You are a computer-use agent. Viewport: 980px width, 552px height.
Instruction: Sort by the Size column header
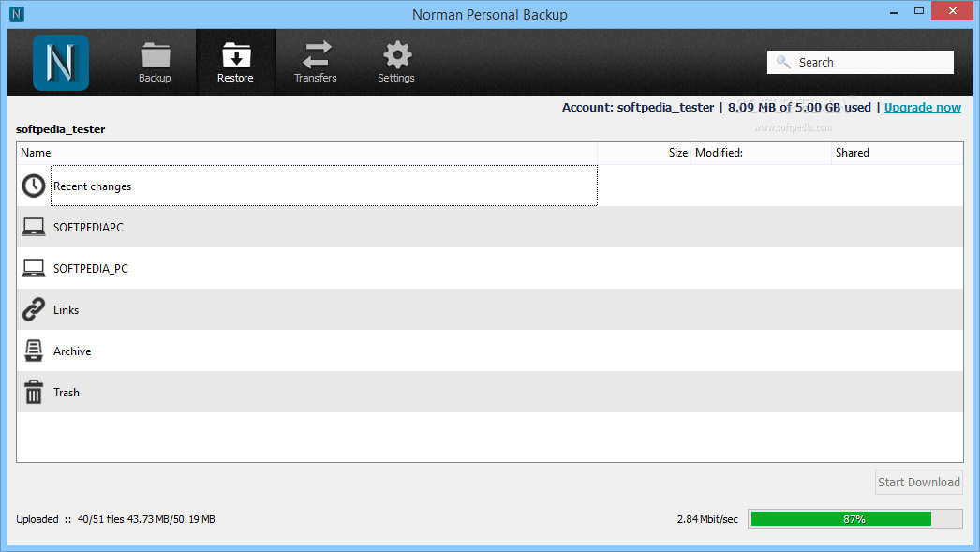(x=644, y=153)
